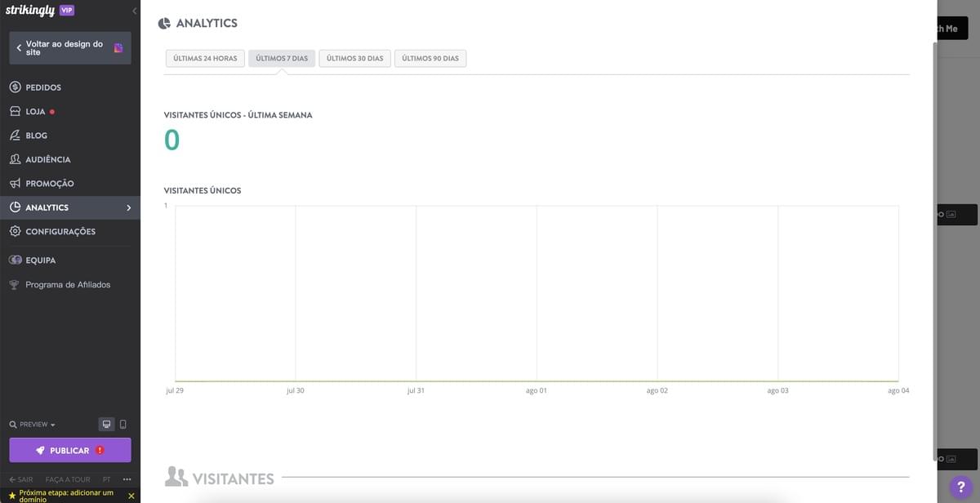Click the Preview magnifier icon
This screenshot has height=503, width=980.
(13, 425)
